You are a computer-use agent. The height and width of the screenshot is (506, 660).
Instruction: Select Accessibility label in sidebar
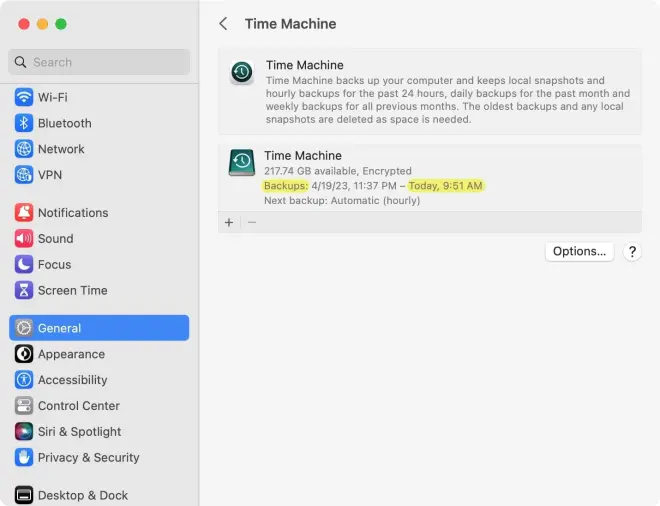(72, 380)
